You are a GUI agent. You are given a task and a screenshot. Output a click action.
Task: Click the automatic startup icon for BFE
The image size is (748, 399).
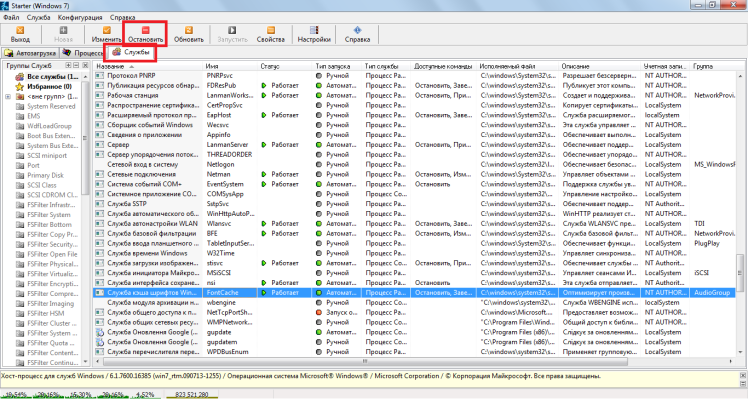coord(319,233)
